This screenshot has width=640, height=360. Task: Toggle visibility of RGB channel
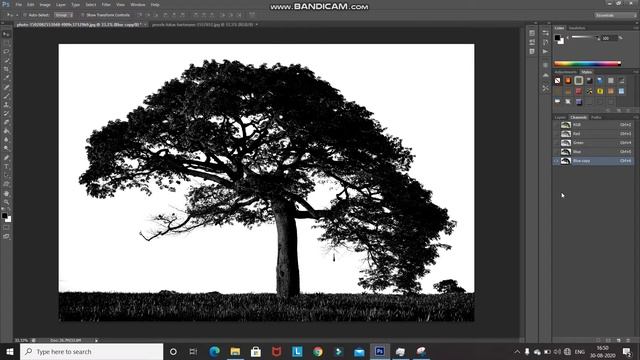(556, 125)
